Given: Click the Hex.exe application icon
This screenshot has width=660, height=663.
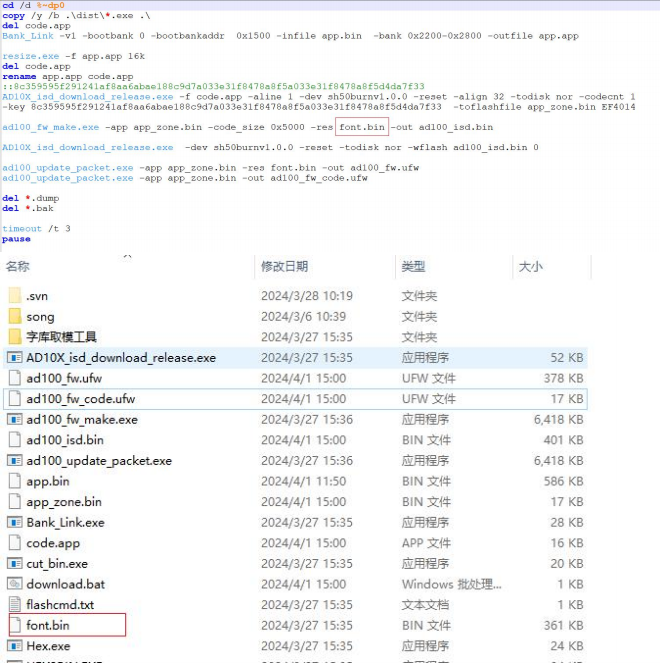Looking at the screenshot, I should click(x=15, y=646).
